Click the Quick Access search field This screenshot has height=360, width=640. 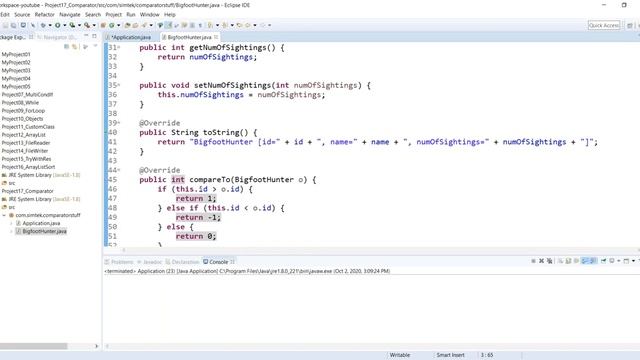click(604, 25)
